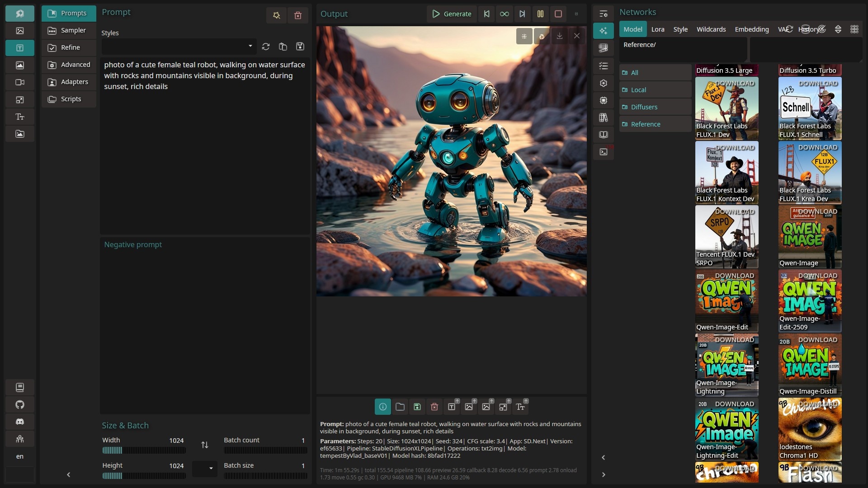Click the stop generation square icon

(x=558, y=14)
